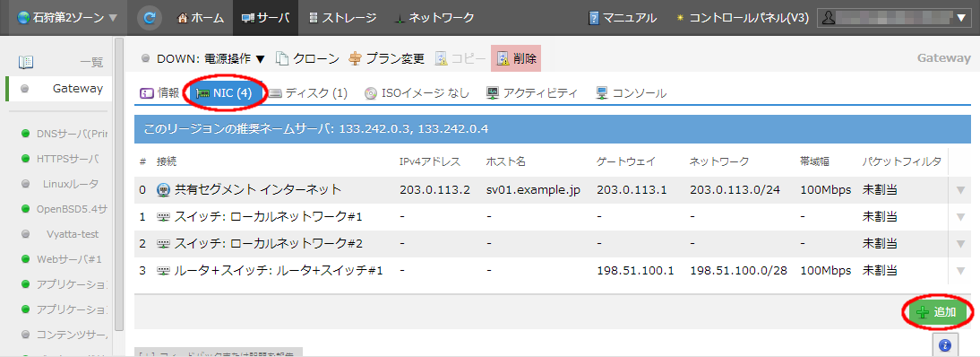Select the 一覧 list item in sidebar
Image resolution: width=980 pixels, height=357 pixels.
[60, 62]
